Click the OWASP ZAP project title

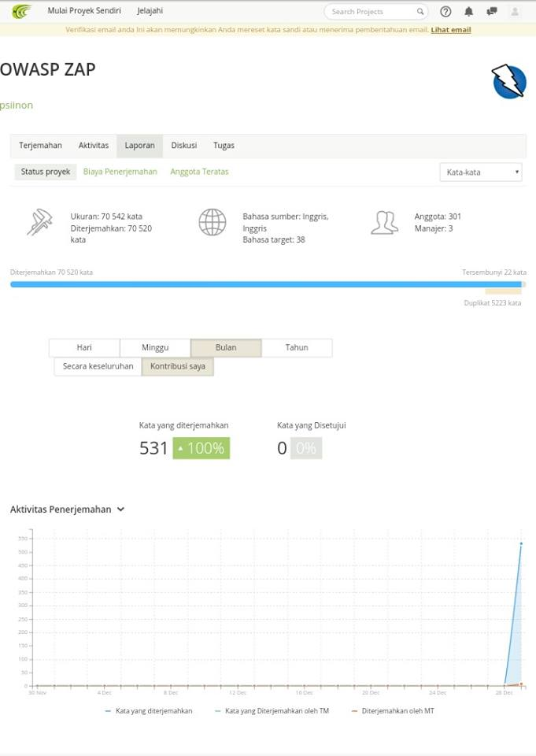point(48,69)
